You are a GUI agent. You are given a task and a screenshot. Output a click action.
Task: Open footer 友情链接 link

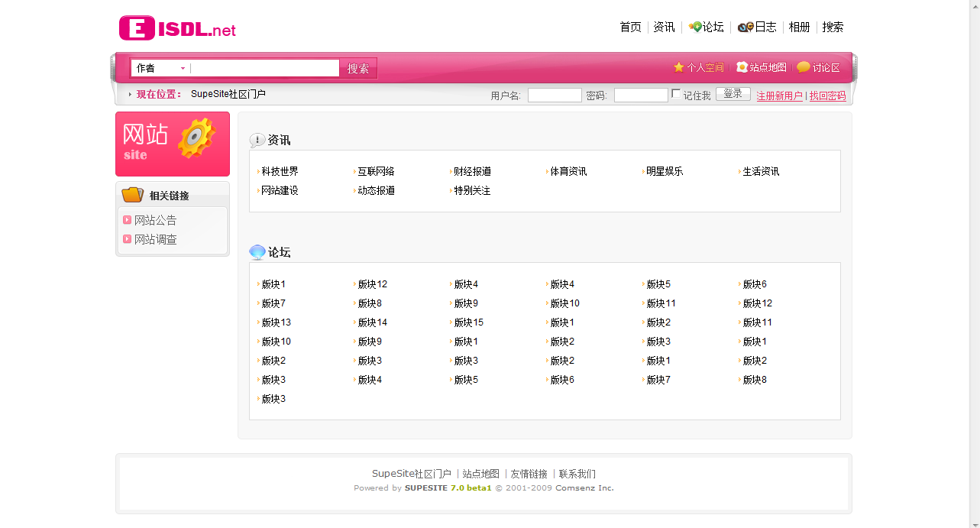529,474
